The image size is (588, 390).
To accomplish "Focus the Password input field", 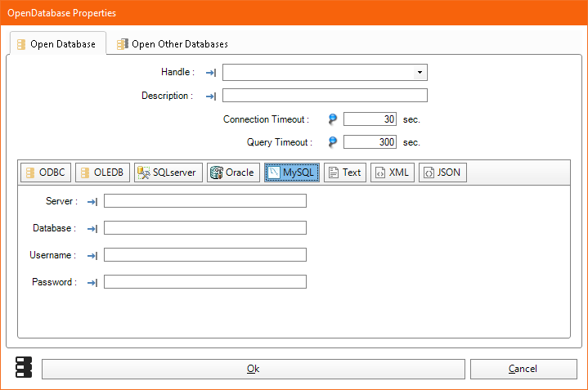I will coord(205,281).
